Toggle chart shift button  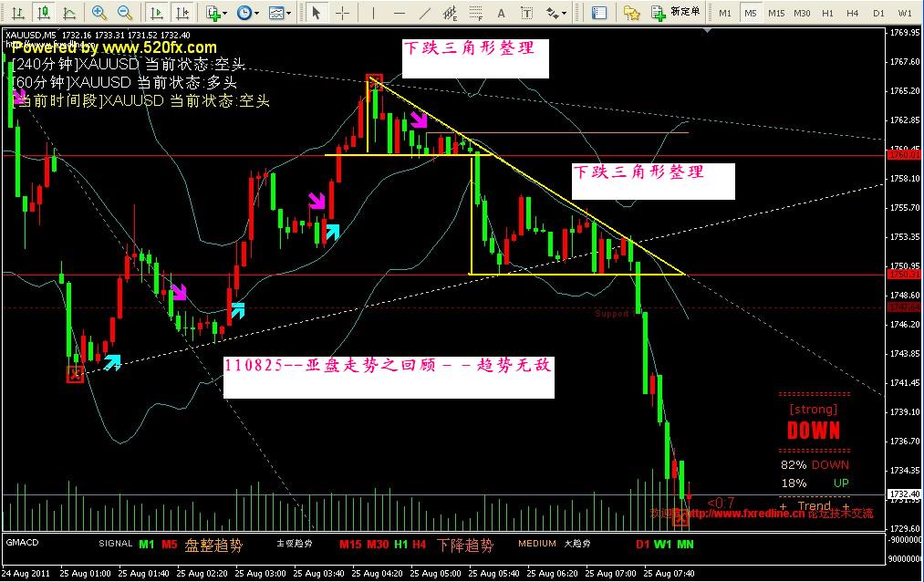pyautogui.click(x=183, y=13)
